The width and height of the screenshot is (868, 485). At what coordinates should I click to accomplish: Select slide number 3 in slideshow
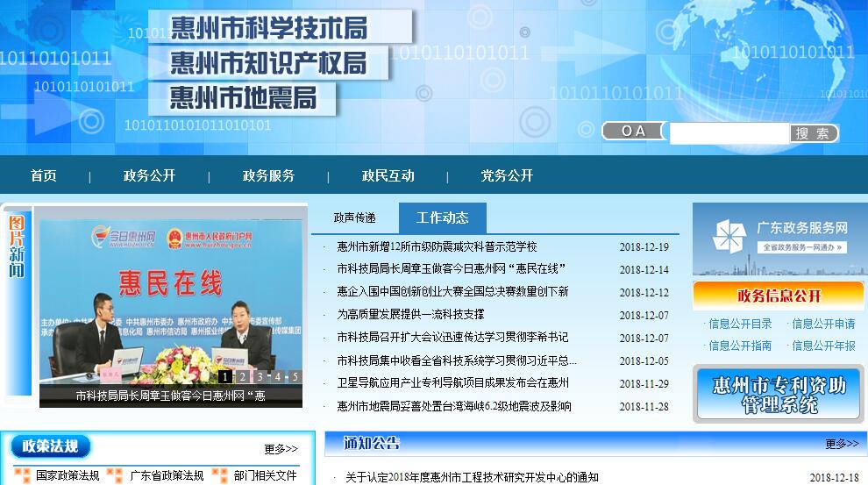[260, 376]
